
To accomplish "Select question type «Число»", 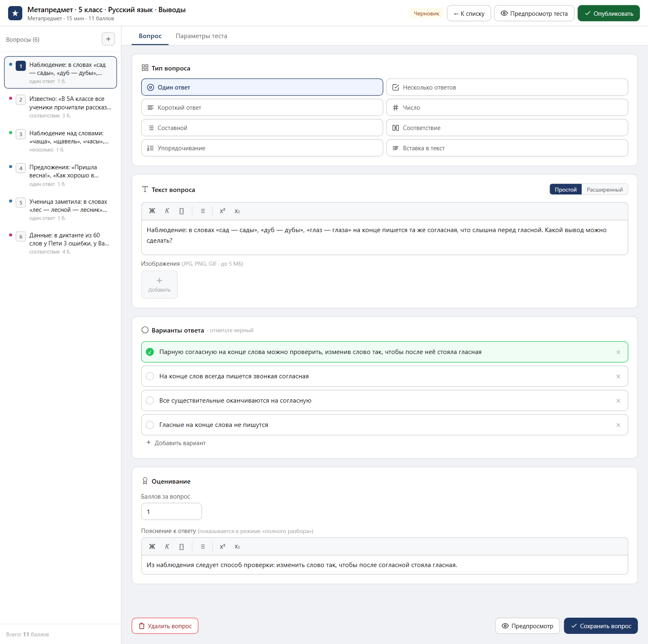I will point(507,108).
